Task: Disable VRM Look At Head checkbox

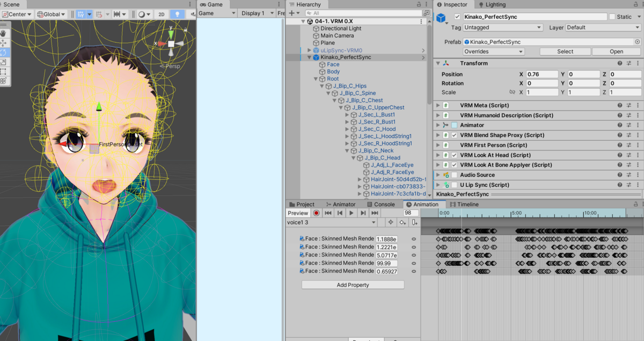Action: point(454,155)
